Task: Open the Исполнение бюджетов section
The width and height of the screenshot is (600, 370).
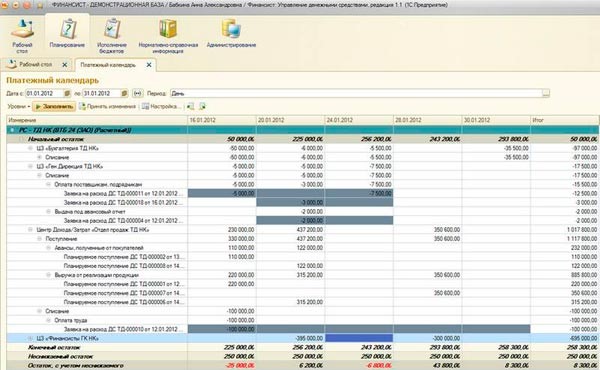Action: 111,36
